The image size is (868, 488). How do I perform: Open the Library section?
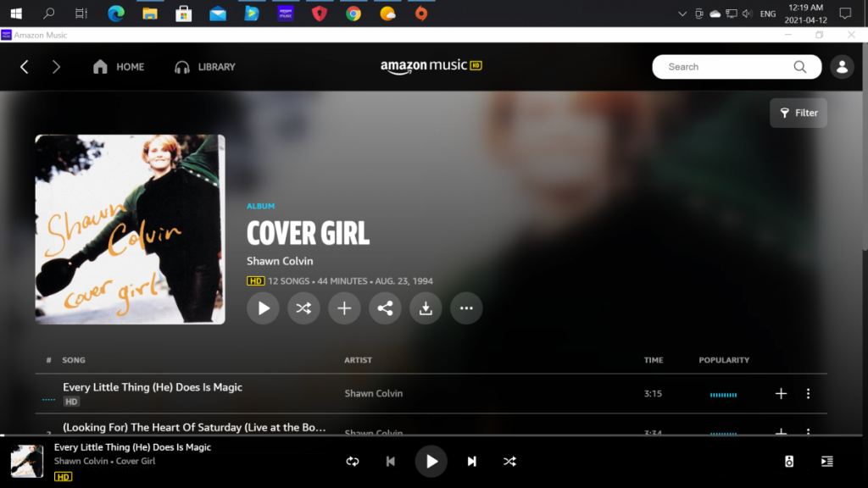(x=205, y=67)
